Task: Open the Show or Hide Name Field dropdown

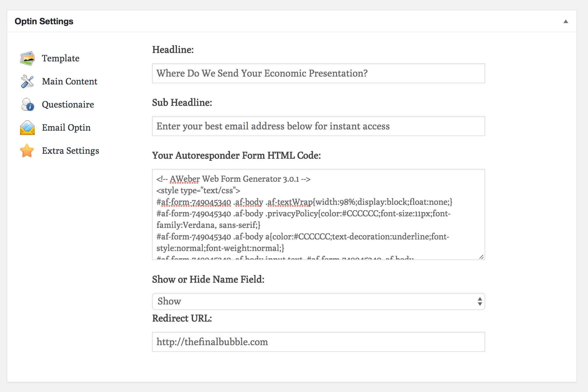Action: (318, 301)
